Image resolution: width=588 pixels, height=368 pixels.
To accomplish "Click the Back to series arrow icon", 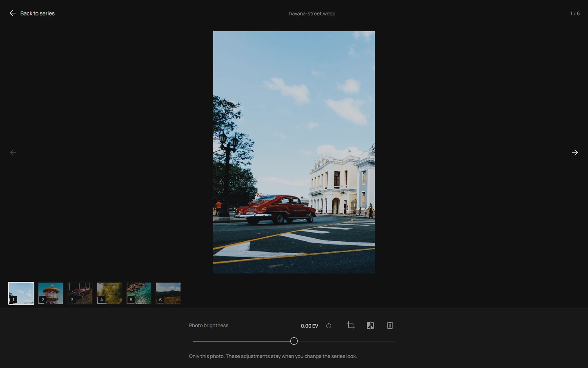I will point(13,13).
